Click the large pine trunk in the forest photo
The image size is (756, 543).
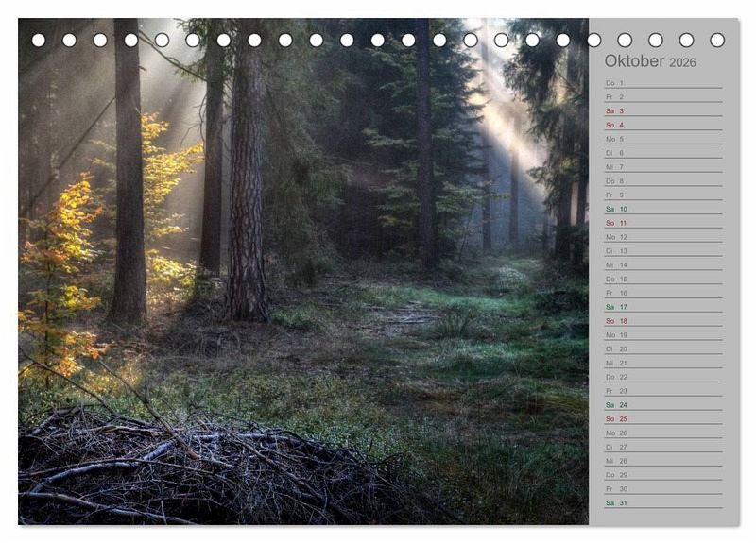(x=247, y=189)
